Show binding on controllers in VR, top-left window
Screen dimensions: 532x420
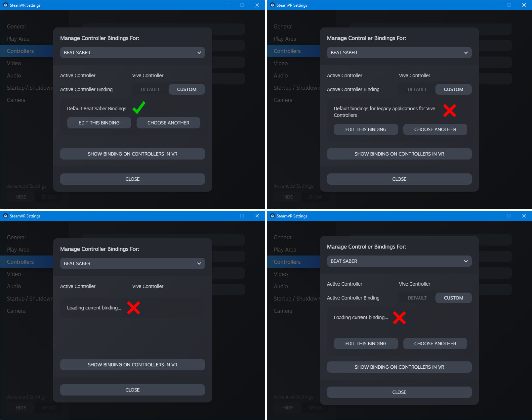tap(132, 154)
